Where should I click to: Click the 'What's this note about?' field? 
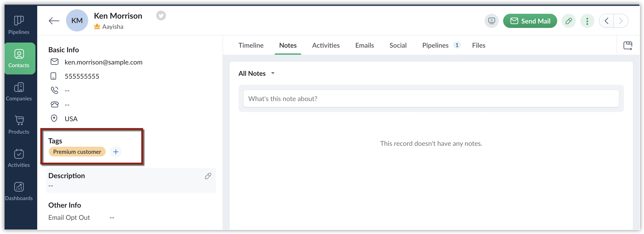coord(431,99)
